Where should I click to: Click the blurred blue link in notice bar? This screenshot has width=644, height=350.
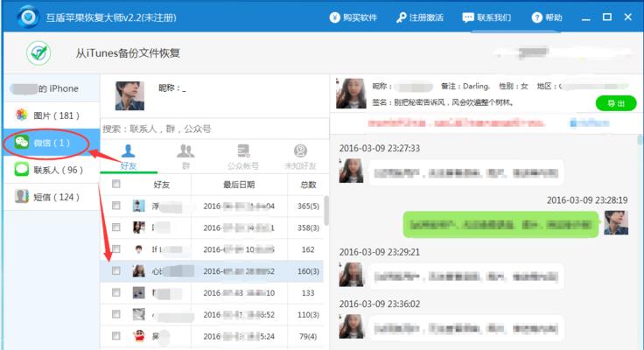(590, 122)
